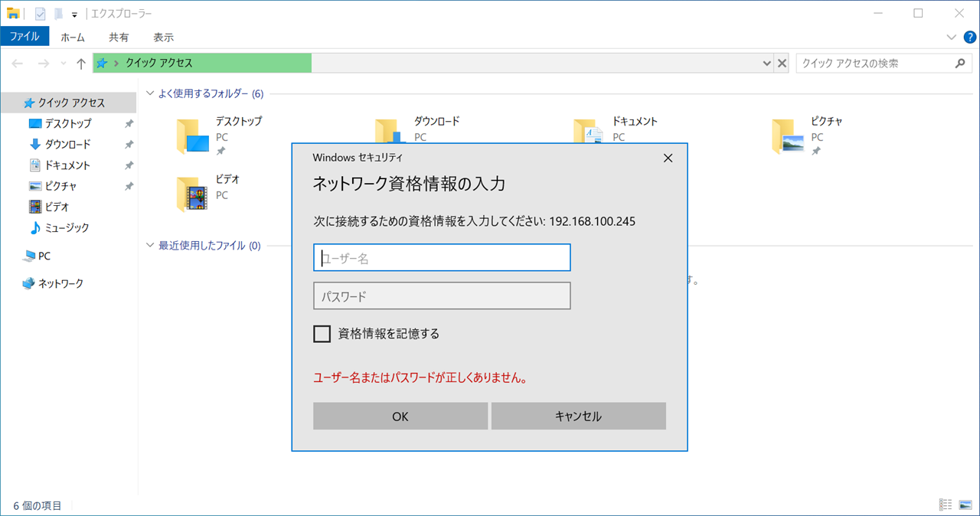Click the password input field
The height and width of the screenshot is (516, 980).
442,296
